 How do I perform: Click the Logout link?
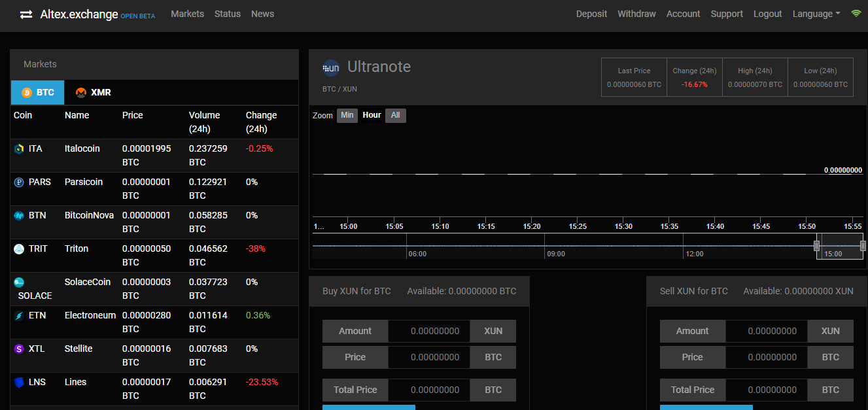(767, 14)
